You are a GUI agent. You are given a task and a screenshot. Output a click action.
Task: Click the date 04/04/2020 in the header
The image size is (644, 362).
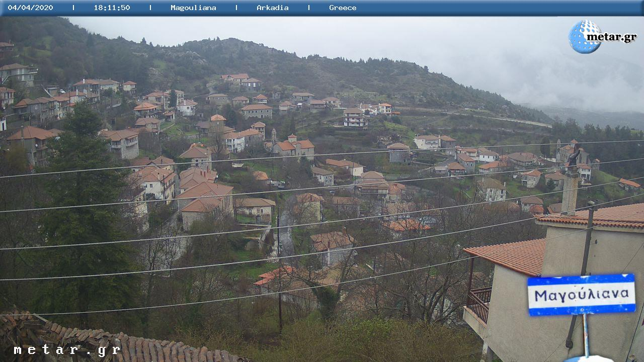(30, 8)
